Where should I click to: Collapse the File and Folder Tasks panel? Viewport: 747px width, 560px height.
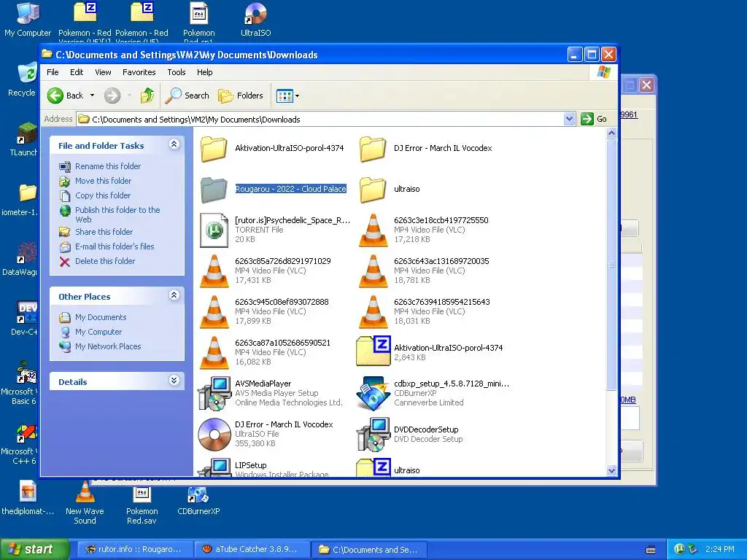click(x=174, y=144)
